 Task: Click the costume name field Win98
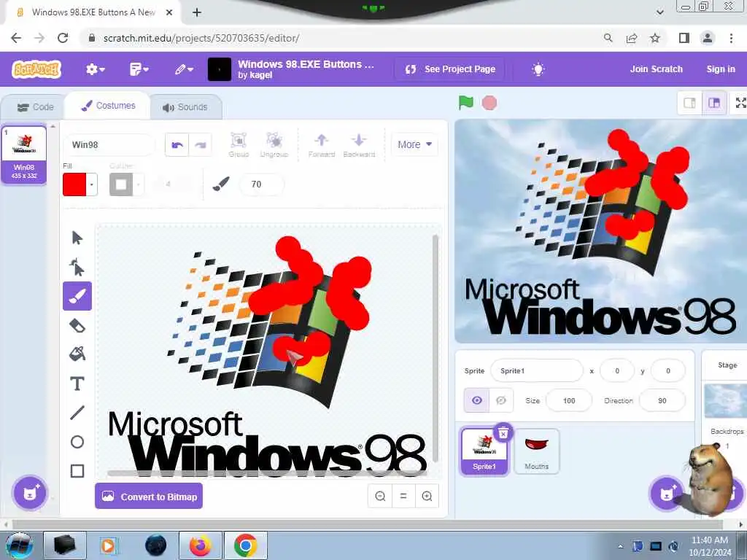point(109,145)
